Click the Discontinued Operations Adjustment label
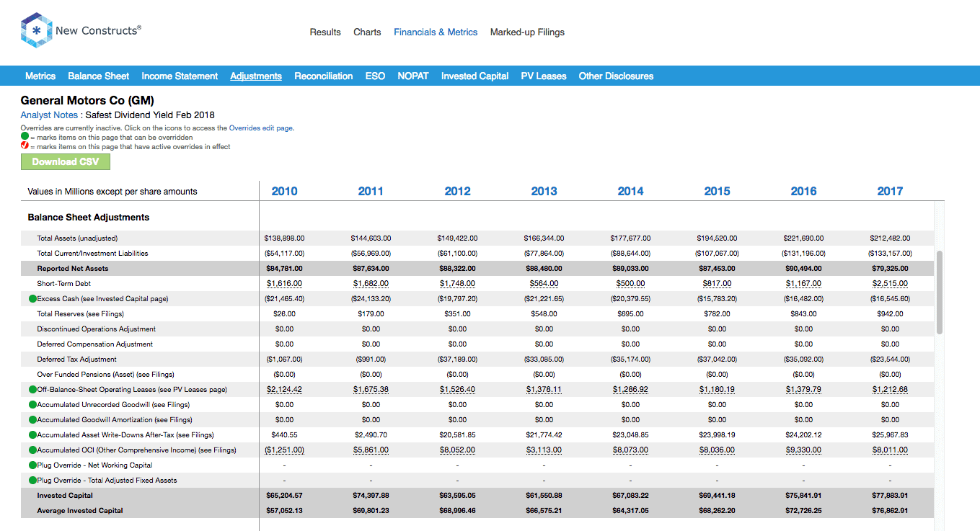 pos(96,329)
